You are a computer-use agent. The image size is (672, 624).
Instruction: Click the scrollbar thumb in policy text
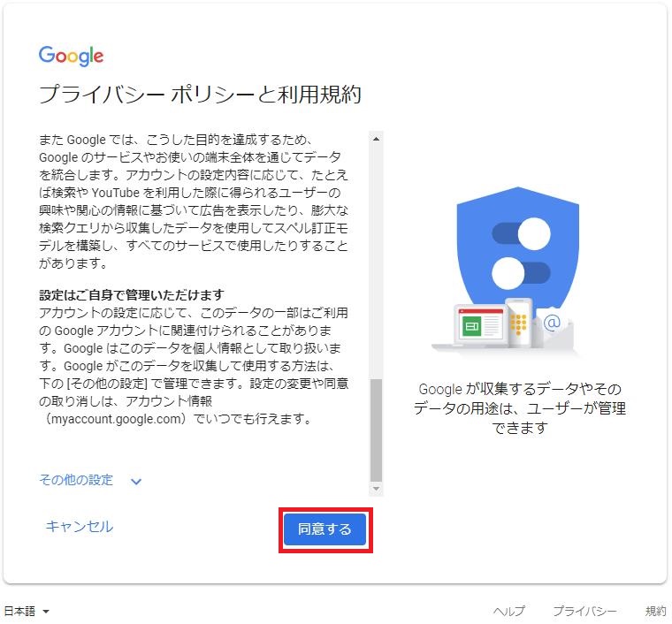coord(377,430)
